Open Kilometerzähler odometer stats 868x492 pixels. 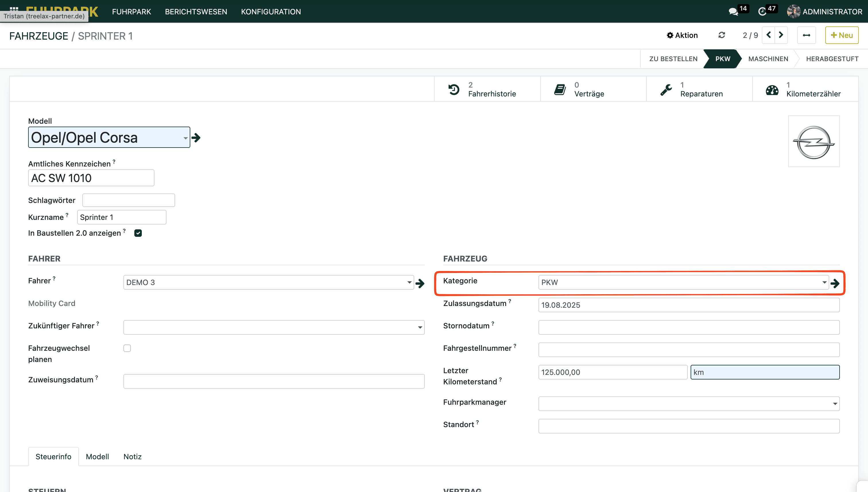click(805, 89)
